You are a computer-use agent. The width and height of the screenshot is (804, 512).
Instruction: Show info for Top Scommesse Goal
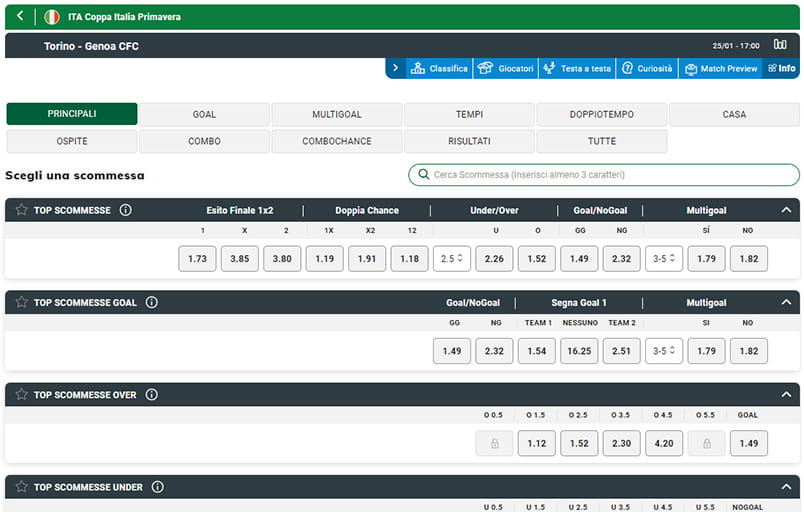[152, 302]
